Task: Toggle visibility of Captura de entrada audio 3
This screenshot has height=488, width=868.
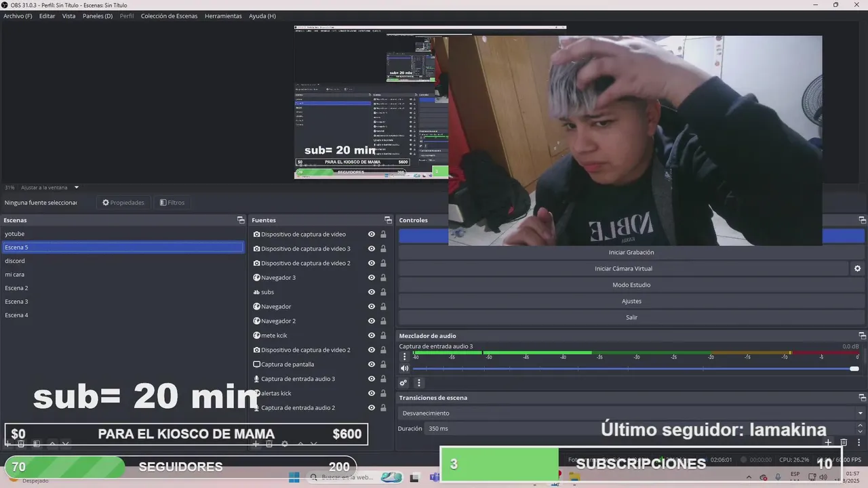Action: click(x=372, y=379)
